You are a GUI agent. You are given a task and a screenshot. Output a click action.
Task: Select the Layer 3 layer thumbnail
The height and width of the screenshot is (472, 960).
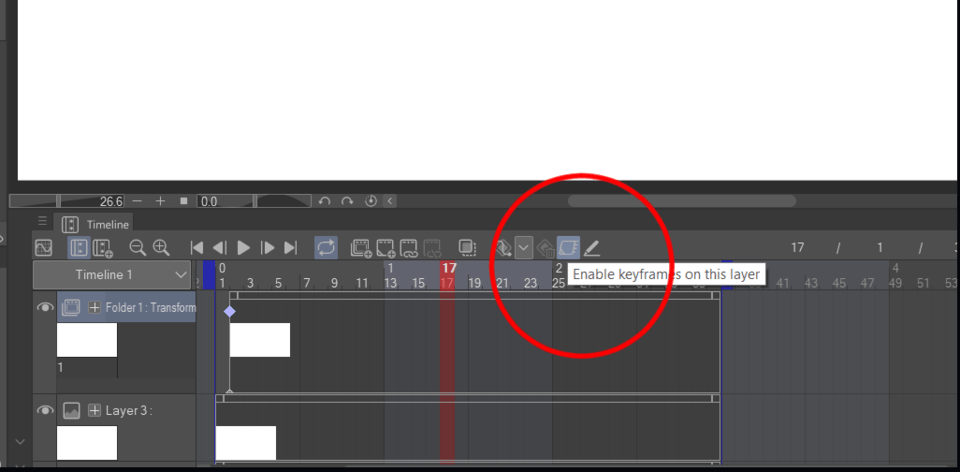coord(87,443)
